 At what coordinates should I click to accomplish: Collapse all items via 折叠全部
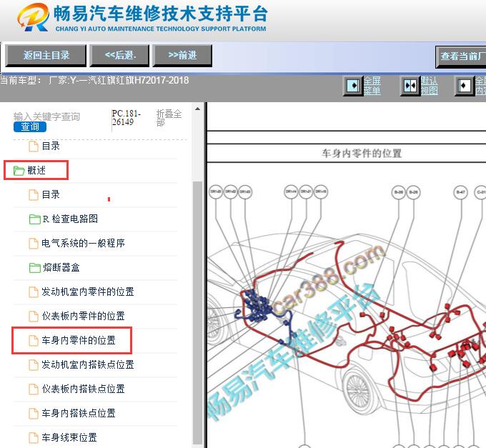[x=169, y=118]
